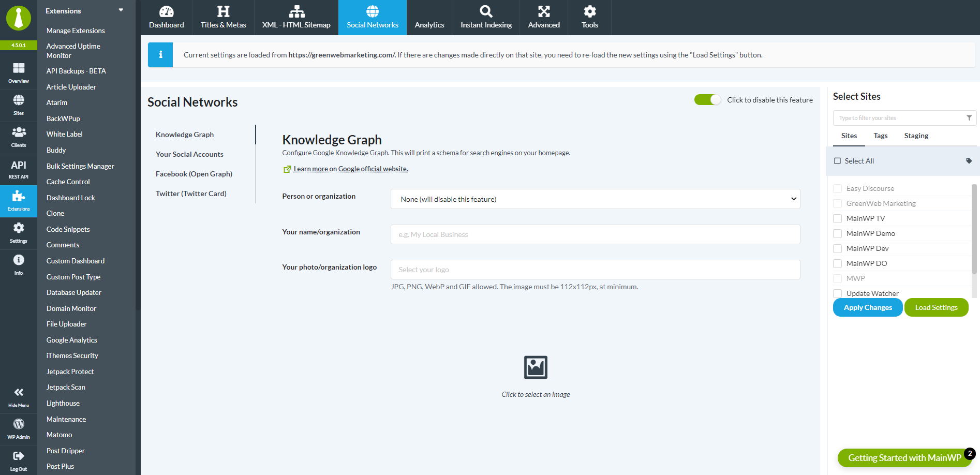Open Lighthouse extension link
This screenshot has height=475, width=980.
[63, 403]
